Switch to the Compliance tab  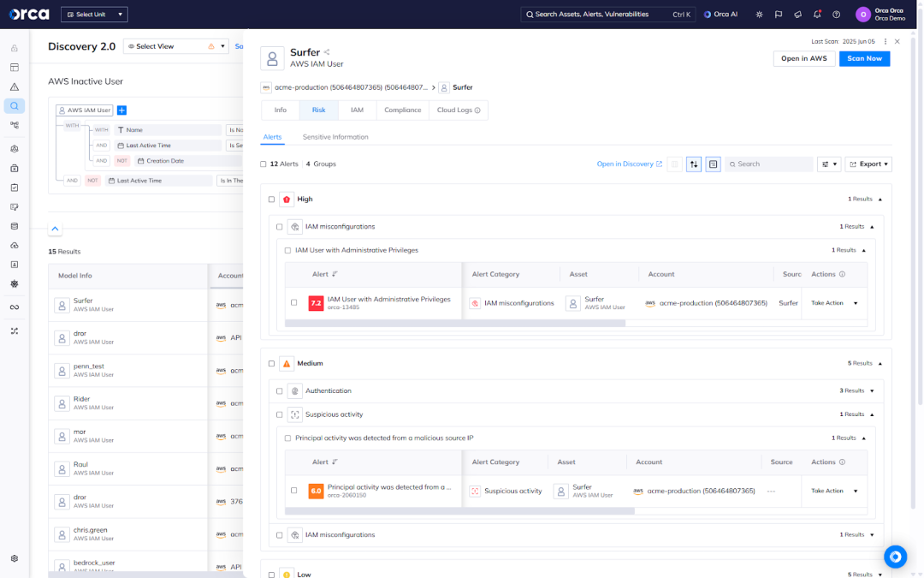pyautogui.click(x=402, y=110)
